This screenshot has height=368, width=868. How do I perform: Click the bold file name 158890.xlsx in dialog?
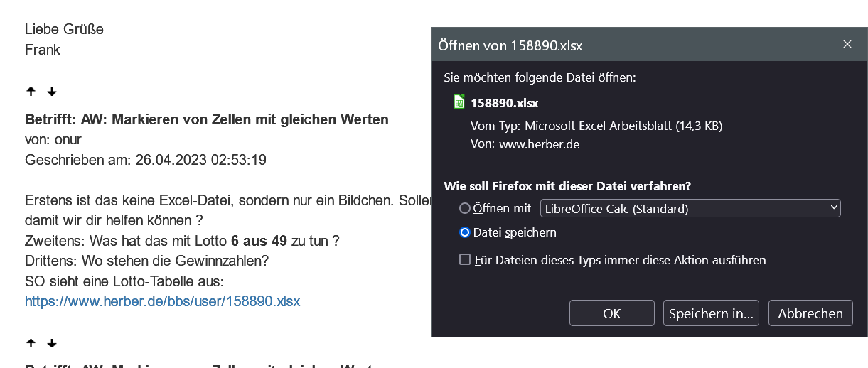pos(505,102)
